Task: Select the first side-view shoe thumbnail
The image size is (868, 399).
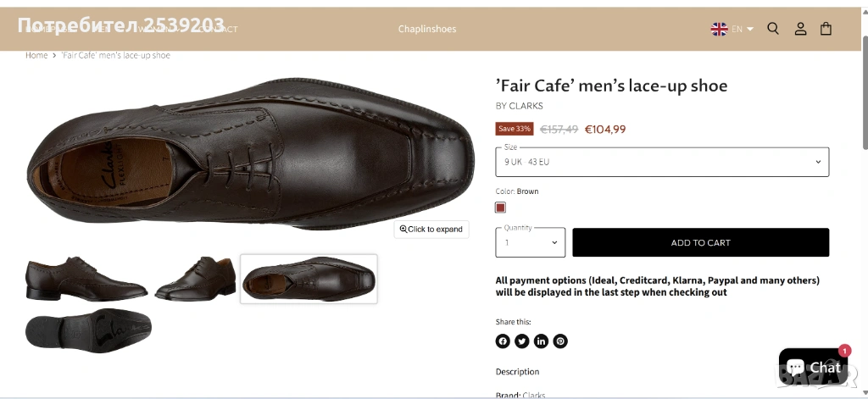Action: (86, 278)
